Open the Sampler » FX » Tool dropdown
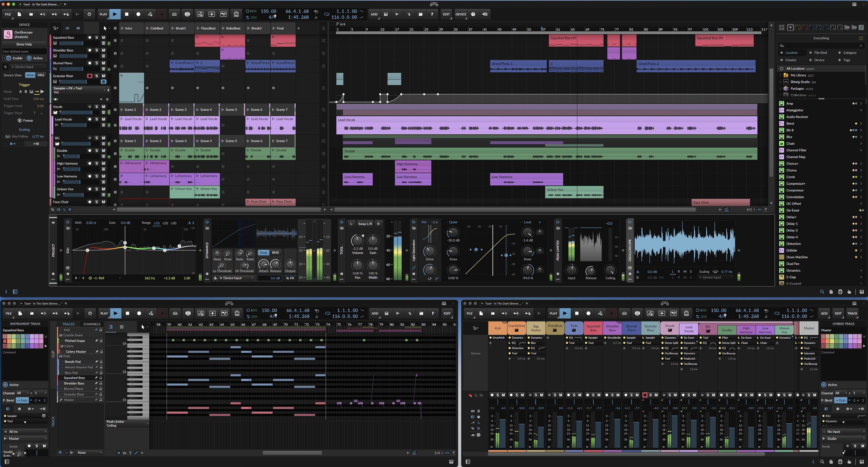The height and width of the screenshot is (467, 868). 79,90
